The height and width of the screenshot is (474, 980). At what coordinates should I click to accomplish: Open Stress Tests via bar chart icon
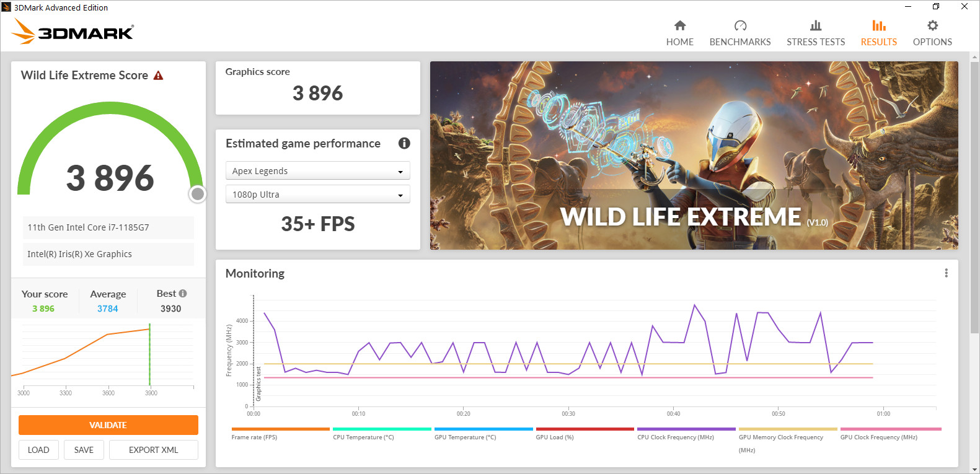coord(816,25)
